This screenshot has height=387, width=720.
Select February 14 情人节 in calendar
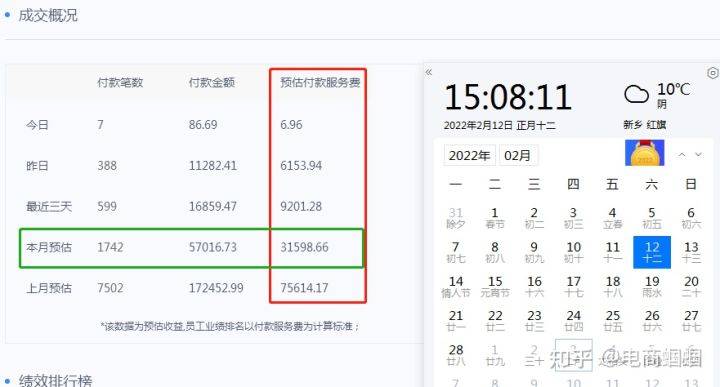tap(456, 287)
